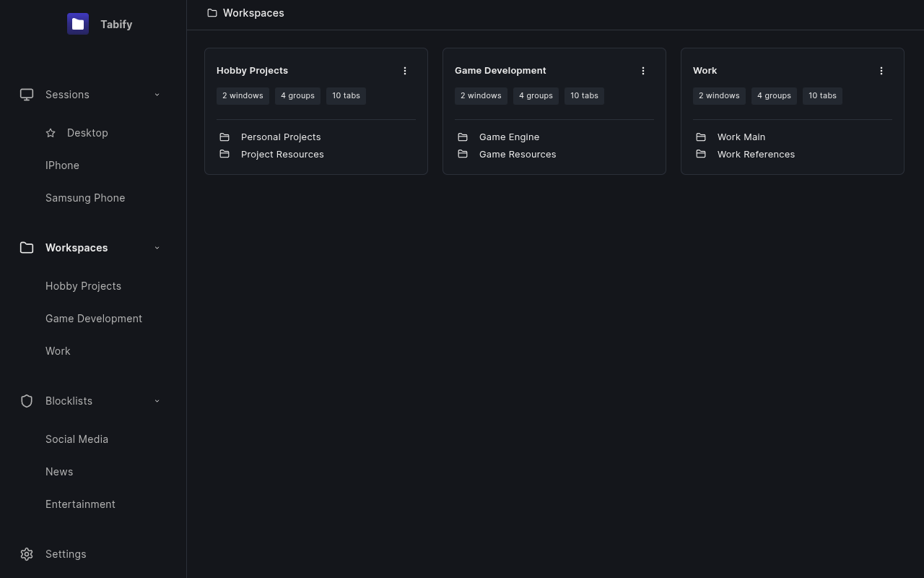Open the Game Development card options menu
This screenshot has height=578, width=924.
[x=643, y=70]
